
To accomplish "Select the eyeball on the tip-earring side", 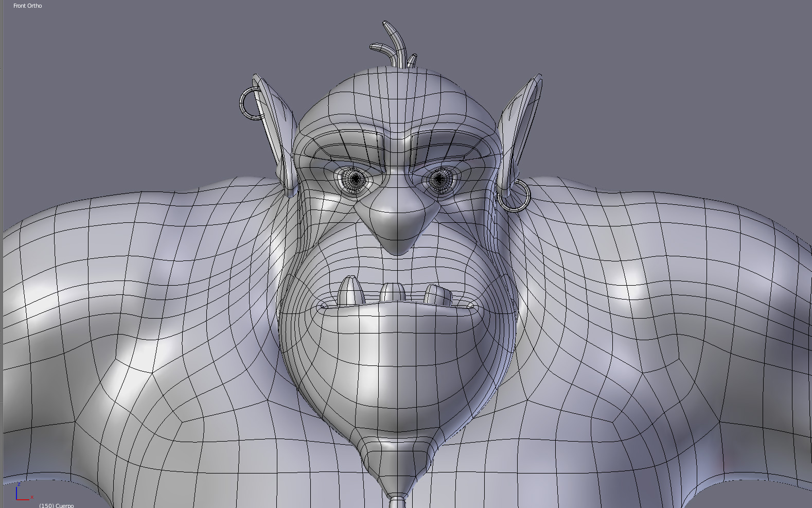I will pyautogui.click(x=355, y=179).
